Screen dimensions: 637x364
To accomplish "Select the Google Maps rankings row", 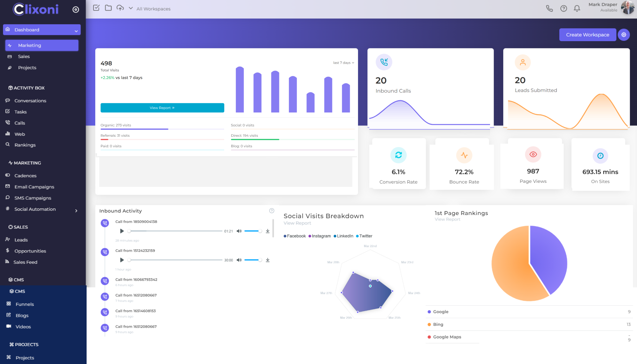I will (529, 337).
